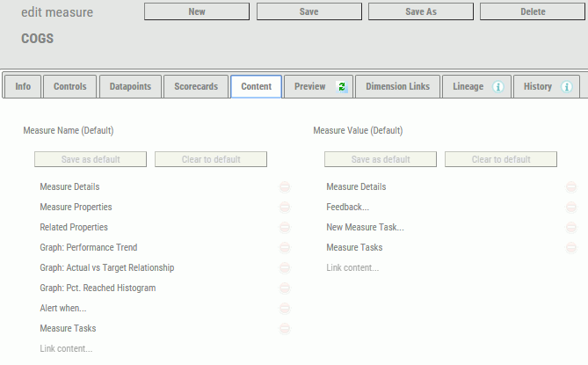
Task: Remove Alert when... entry
Action: tap(285, 309)
